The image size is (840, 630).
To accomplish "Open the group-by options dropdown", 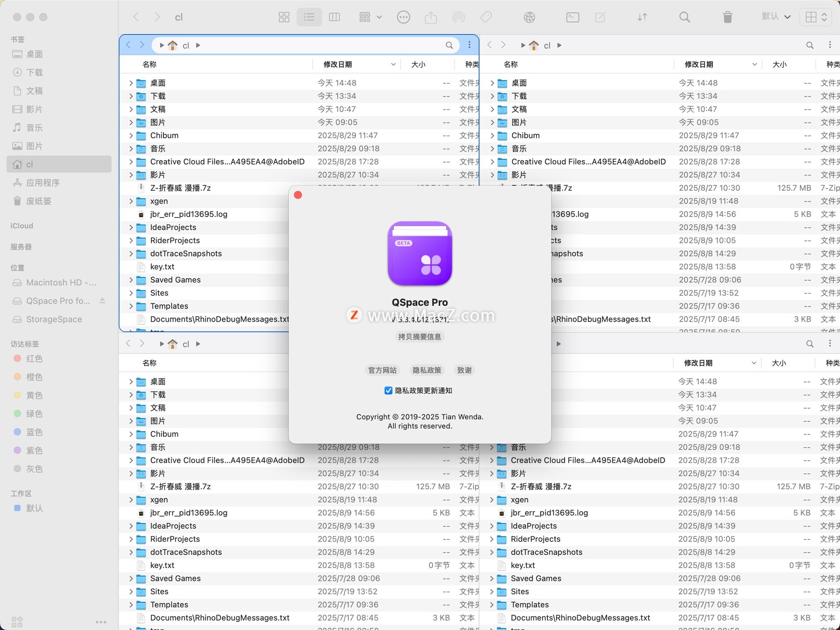I will [x=370, y=17].
